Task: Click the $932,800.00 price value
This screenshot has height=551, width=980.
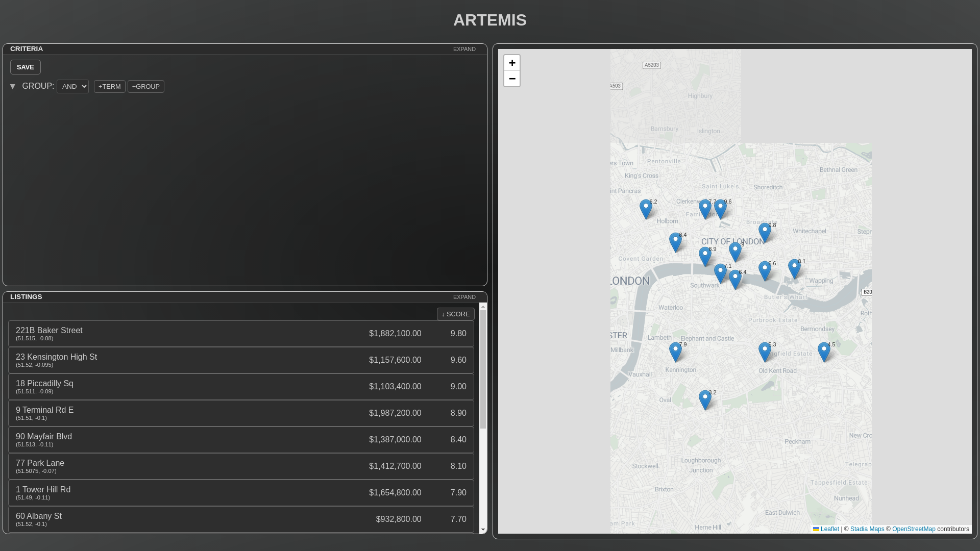Action: pyautogui.click(x=399, y=519)
